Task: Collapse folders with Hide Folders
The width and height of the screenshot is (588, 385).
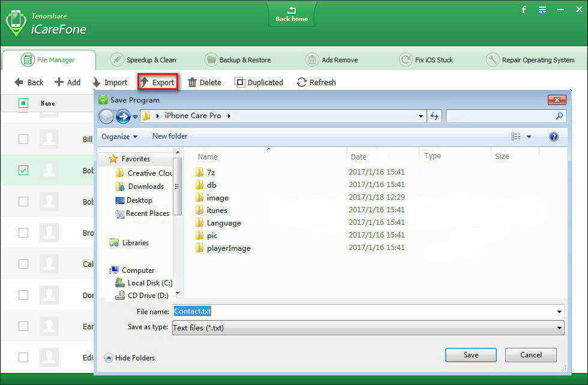Action: [x=130, y=357]
